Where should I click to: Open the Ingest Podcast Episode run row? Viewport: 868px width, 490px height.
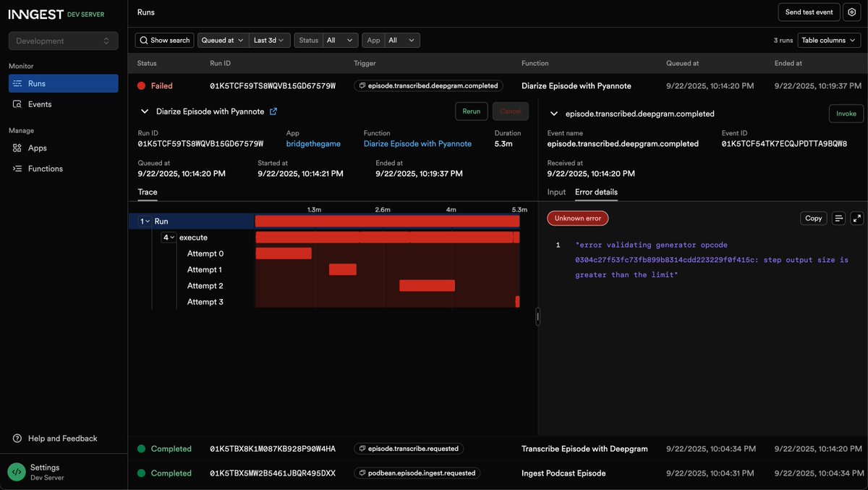(498, 473)
